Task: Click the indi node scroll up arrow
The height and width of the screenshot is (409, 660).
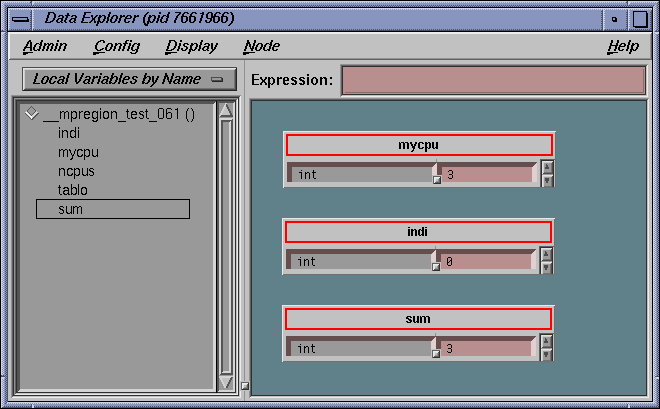Action: click(546, 254)
